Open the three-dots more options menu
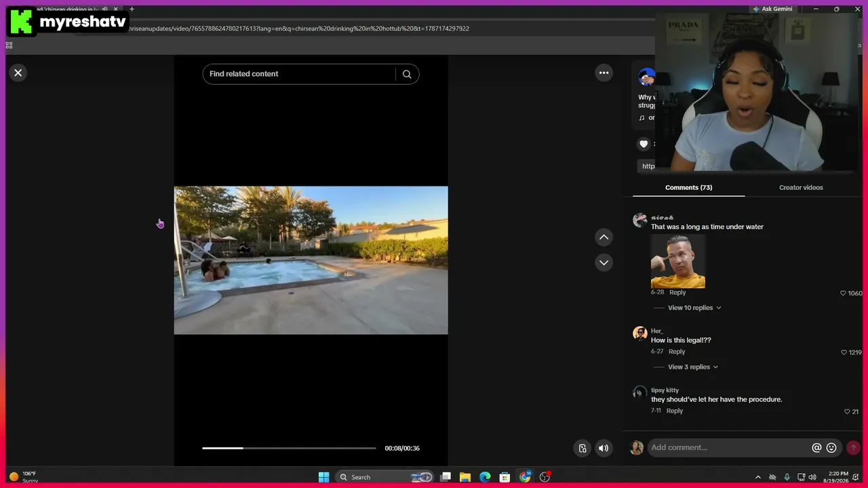Screen dimensions: 868x488 tap(604, 73)
